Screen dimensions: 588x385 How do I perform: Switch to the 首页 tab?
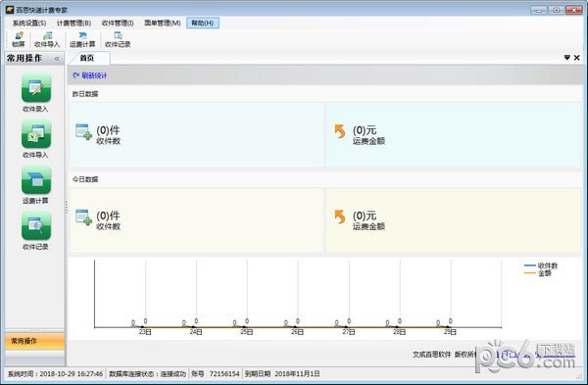(x=87, y=58)
